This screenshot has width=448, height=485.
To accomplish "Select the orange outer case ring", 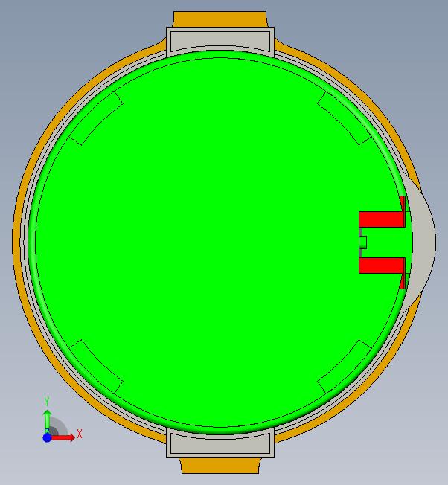I will pyautogui.click(x=17, y=241).
